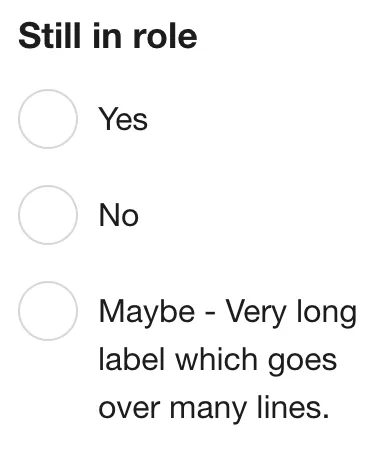Click the 'No' label text
378x454 pixels.
pyautogui.click(x=119, y=215)
